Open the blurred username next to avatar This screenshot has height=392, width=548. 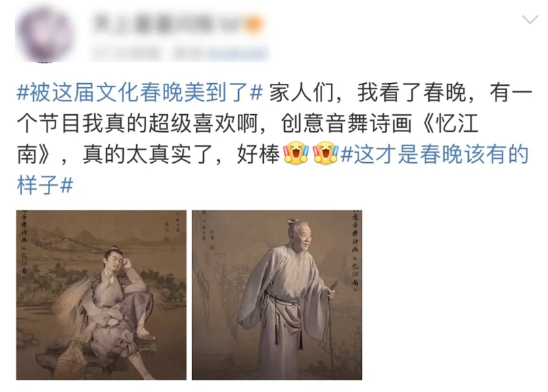pos(168,24)
